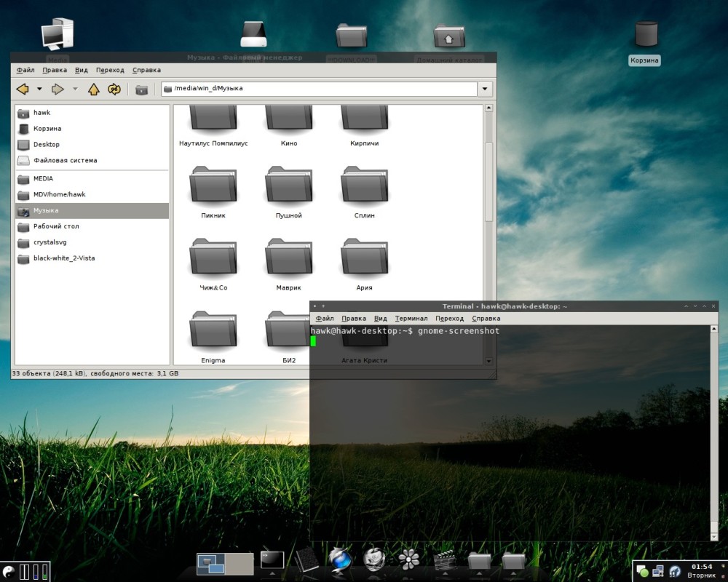Open the removable drive desktop icon

coord(254,34)
